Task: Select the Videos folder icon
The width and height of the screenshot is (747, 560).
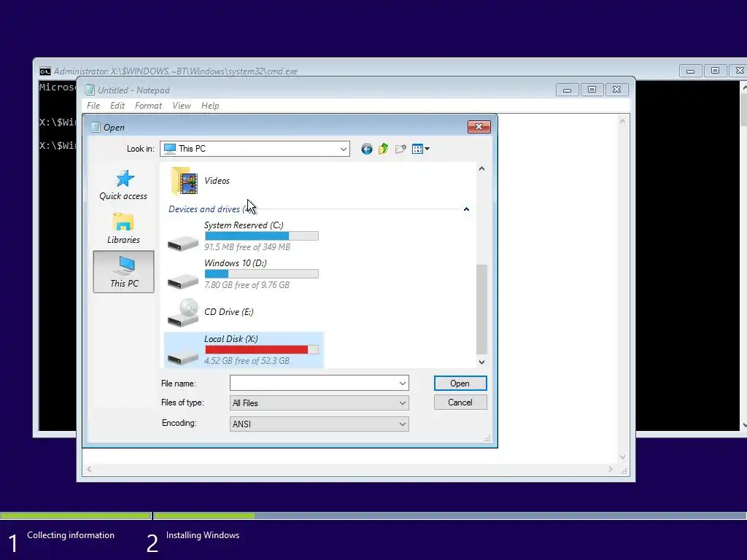Action: (184, 181)
